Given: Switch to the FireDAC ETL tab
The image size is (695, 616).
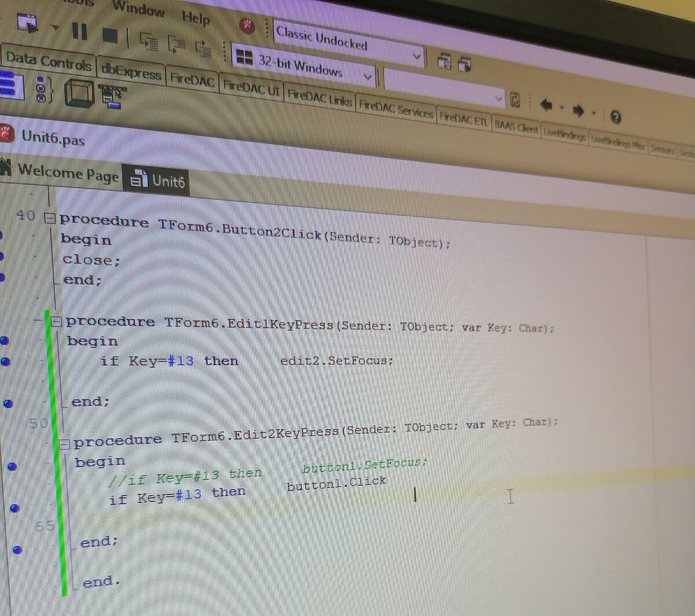Looking at the screenshot, I should [x=463, y=118].
